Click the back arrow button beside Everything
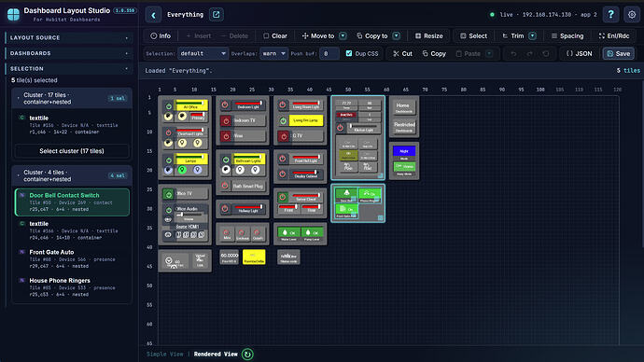The image size is (644, 362). pyautogui.click(x=153, y=15)
